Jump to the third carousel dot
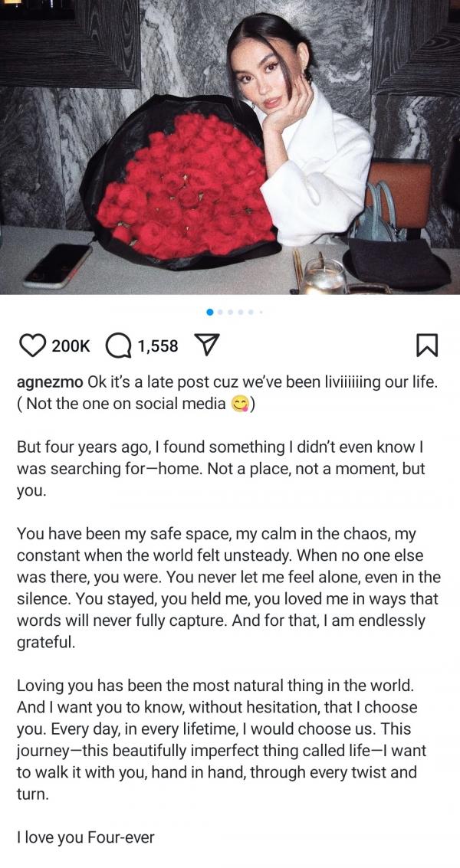The width and height of the screenshot is (460, 868). click(231, 312)
